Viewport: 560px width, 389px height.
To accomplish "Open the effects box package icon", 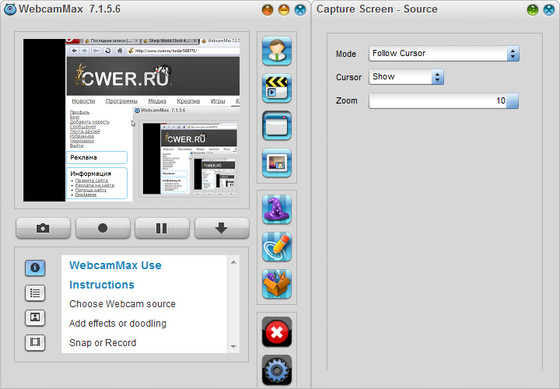I will 277,284.
